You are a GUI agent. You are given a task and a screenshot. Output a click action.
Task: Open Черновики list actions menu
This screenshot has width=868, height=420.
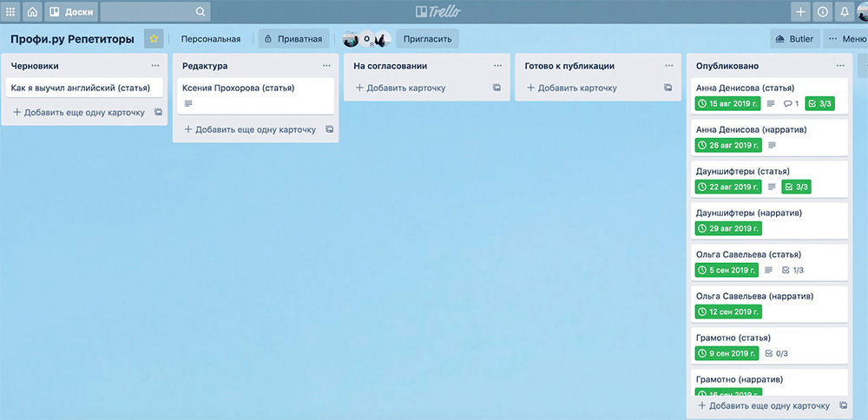tap(155, 66)
